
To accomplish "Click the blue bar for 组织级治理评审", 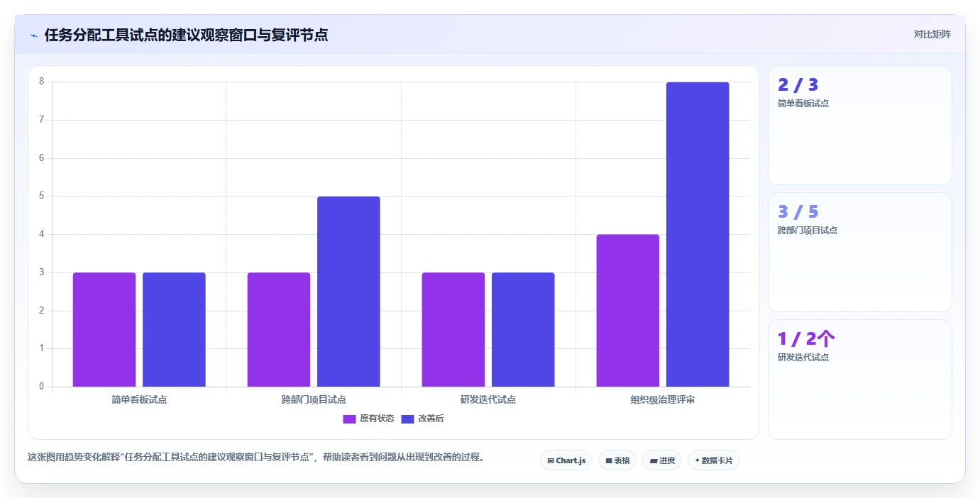I will pyautogui.click(x=698, y=234).
